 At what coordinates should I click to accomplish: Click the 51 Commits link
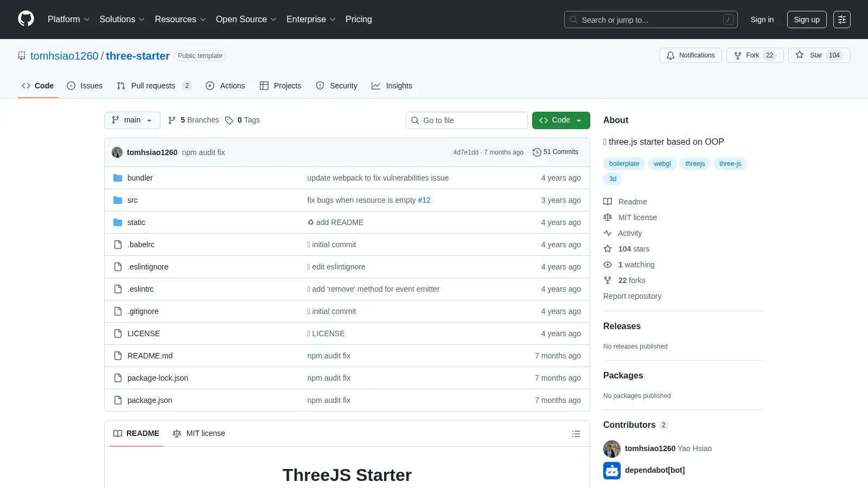tap(556, 152)
